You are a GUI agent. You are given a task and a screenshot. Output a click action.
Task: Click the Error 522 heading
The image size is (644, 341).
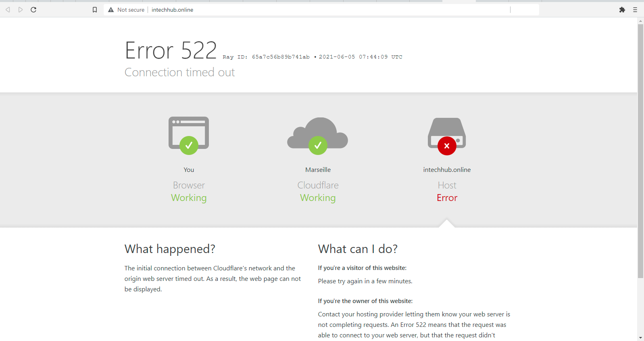171,51
